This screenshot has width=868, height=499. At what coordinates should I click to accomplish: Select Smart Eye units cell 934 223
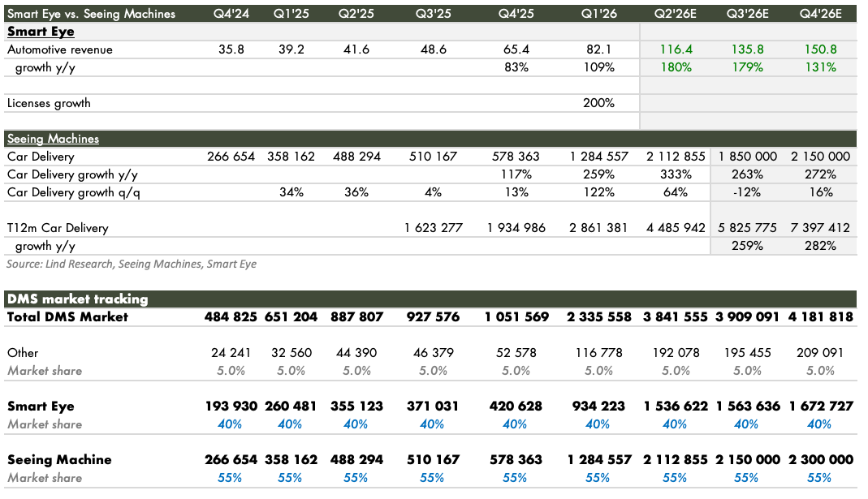click(598, 406)
